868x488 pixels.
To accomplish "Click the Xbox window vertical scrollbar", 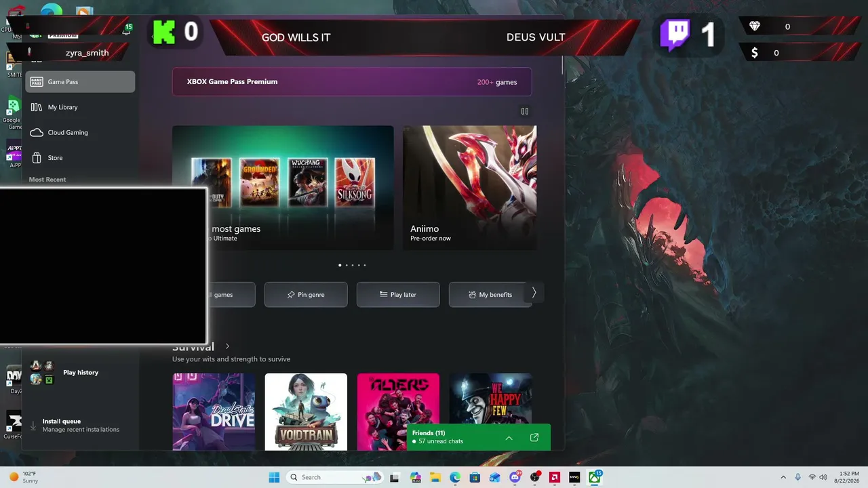I will [562, 66].
